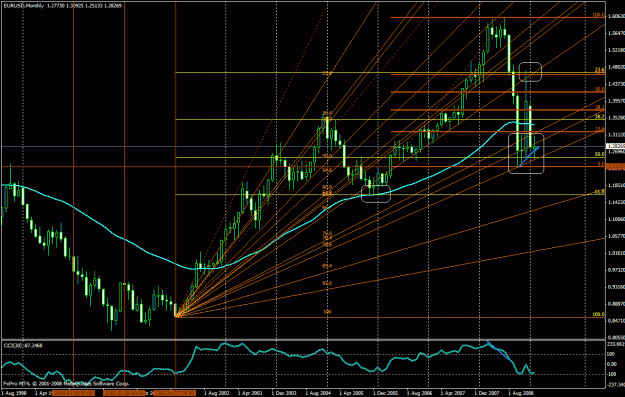Select the blue trendline on the CCI indicator
Image resolution: width=625 pixels, height=397 pixels.
point(499,351)
